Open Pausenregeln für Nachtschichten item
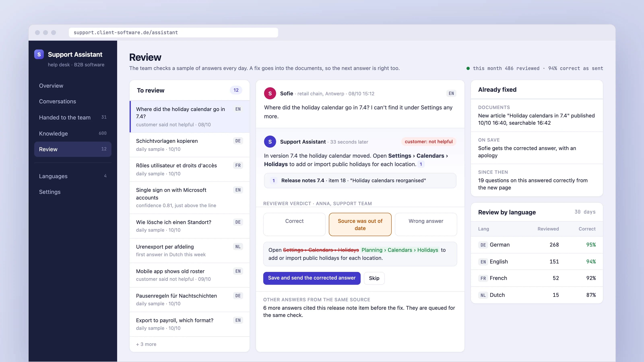 pos(190,299)
